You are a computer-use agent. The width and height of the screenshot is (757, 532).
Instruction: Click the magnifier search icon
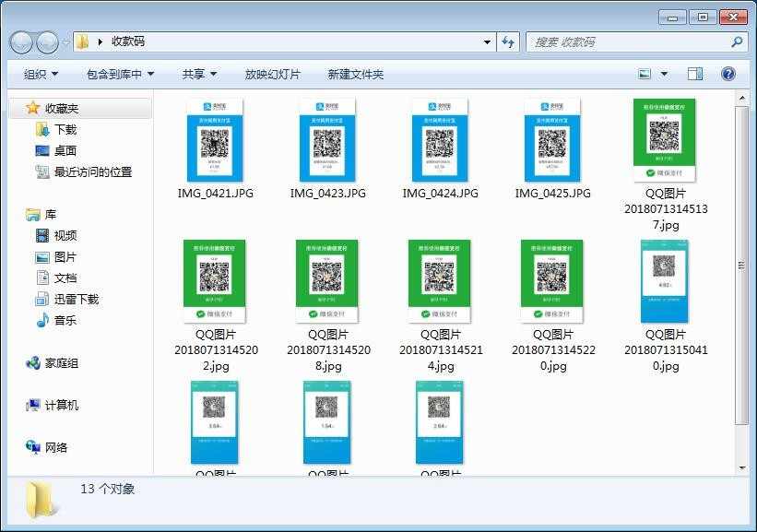[738, 42]
